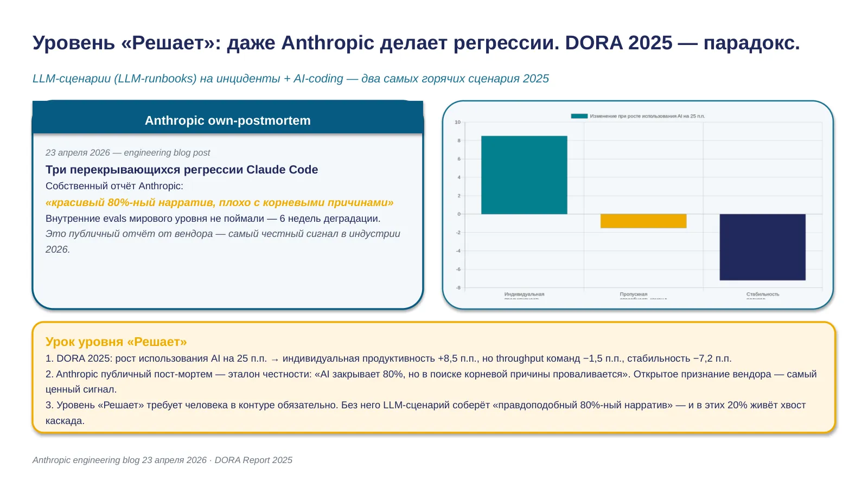Click the legend text "Изменение при росте использования AI на 25 п.п."
Image resolution: width=868 pixels, height=488 pixels.
647,116
